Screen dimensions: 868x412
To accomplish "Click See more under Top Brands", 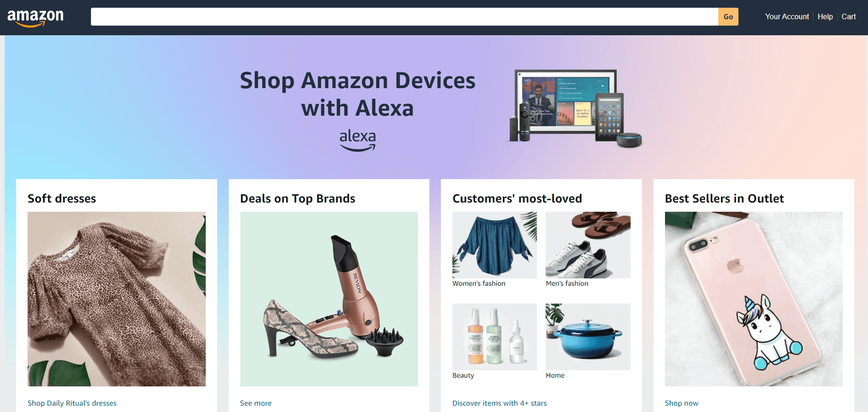I will (x=256, y=403).
